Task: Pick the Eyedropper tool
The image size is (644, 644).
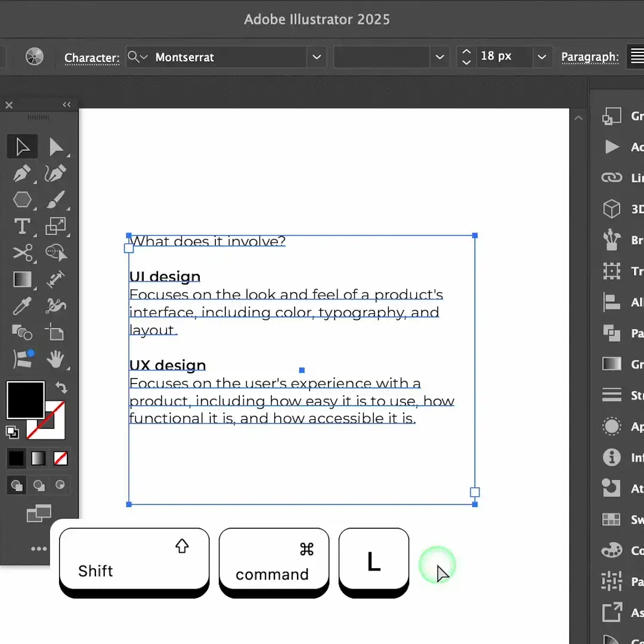Action: [x=23, y=305]
